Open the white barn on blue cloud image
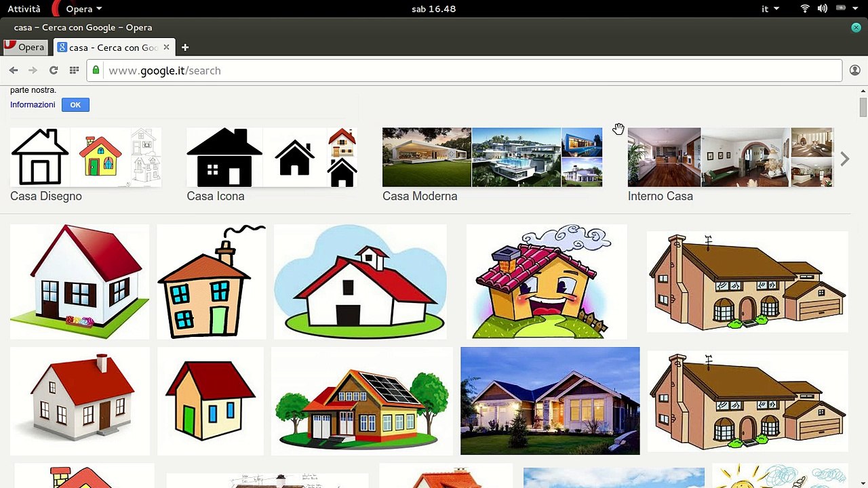868x488 pixels. 360,281
